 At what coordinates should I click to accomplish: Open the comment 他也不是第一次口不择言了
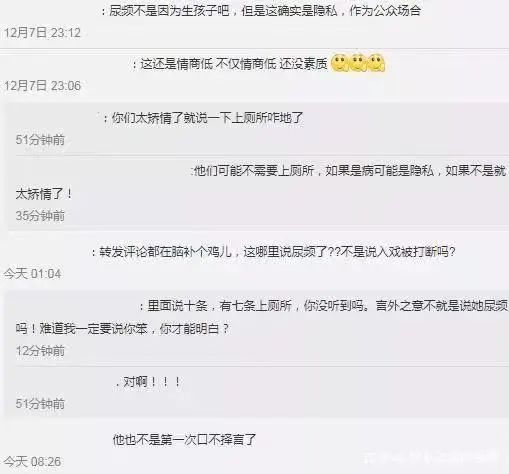[x=184, y=440]
